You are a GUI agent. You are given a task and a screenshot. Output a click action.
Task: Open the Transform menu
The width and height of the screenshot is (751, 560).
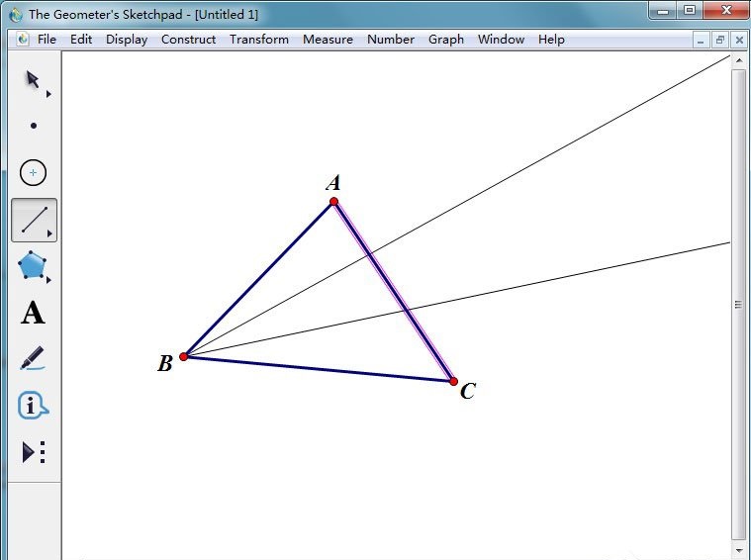[x=259, y=40]
